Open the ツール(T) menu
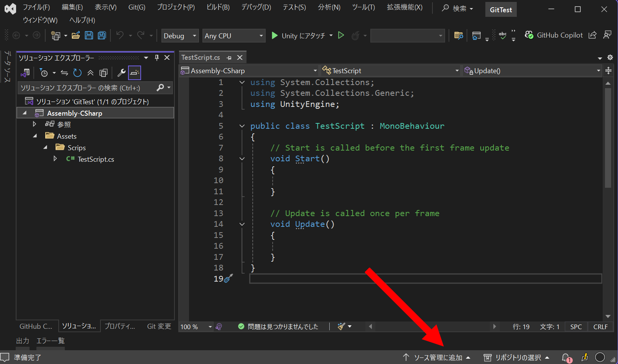The width and height of the screenshot is (618, 364). [363, 7]
